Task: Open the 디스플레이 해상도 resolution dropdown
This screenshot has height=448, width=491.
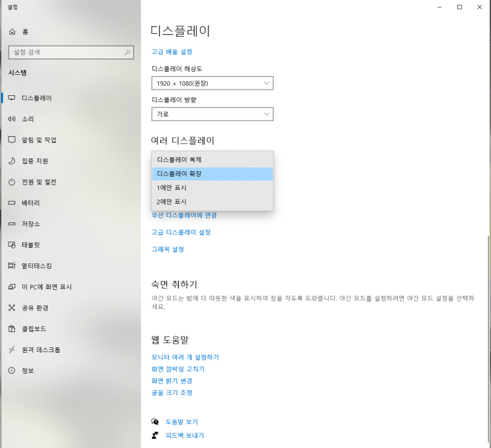Action: click(x=212, y=83)
